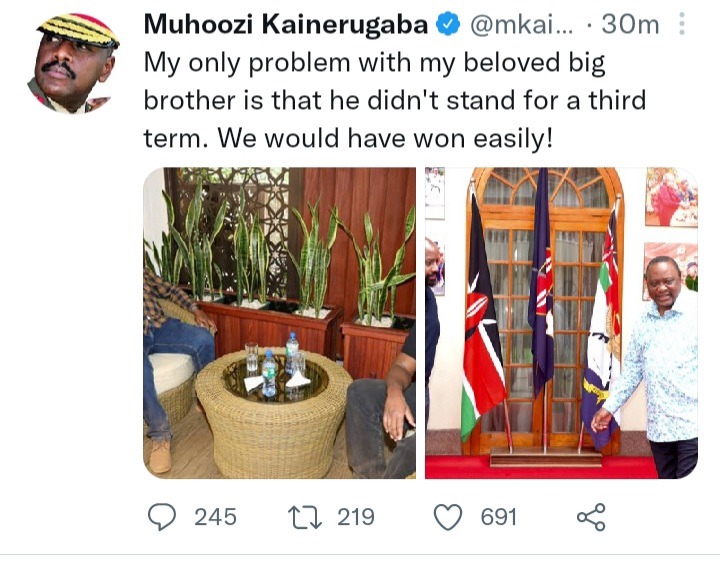Open the left photo with wicker table
This screenshot has height=568, width=720.
[x=280, y=323]
